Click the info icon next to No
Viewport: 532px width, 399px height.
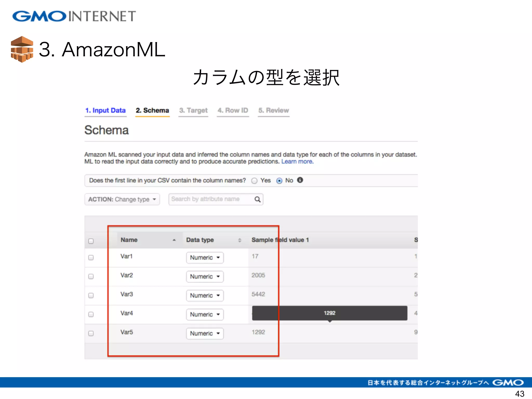(x=300, y=180)
